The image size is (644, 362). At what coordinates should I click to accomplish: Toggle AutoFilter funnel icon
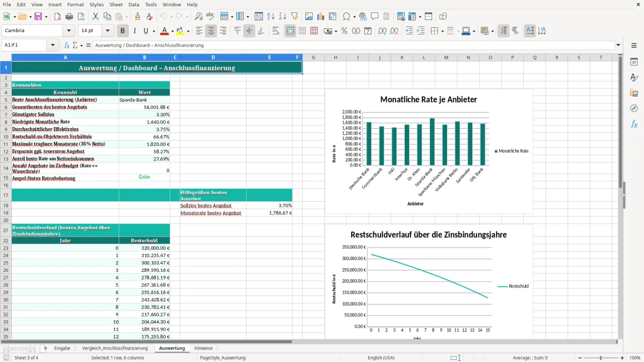pyautogui.click(x=295, y=17)
